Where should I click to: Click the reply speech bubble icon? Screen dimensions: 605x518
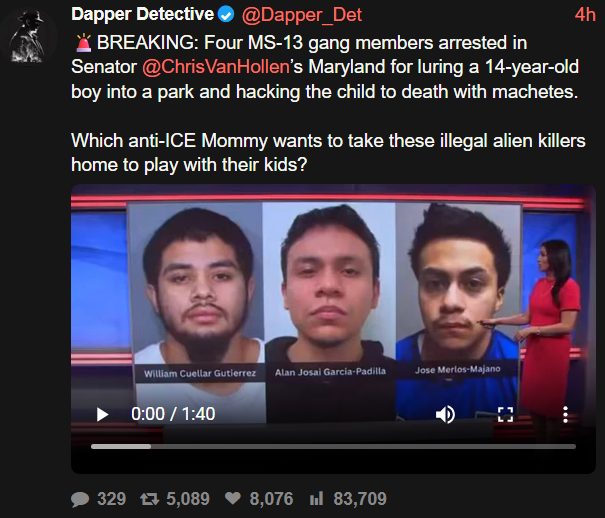[x=80, y=499]
